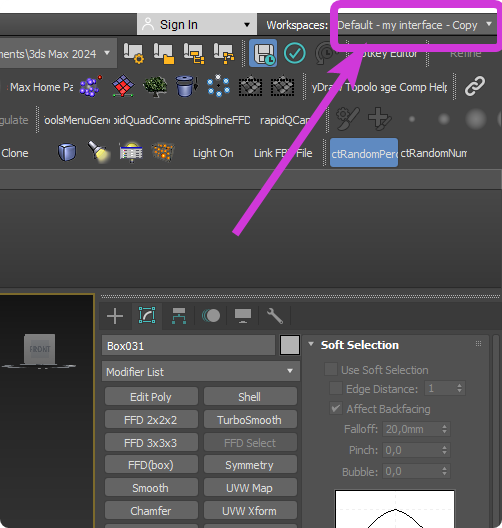502x528 pixels.
Task: Open the 3ds Max 2024 project path dropdown
Action: point(107,53)
